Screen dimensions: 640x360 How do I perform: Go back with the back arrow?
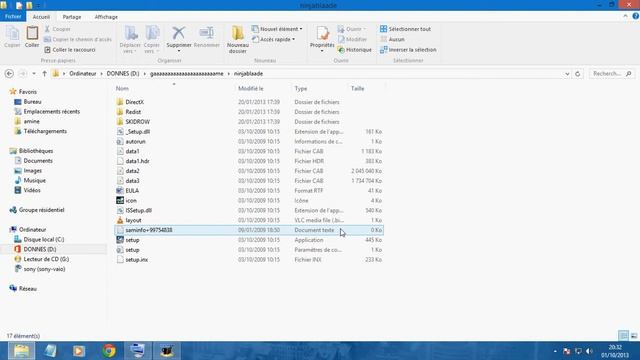(x=9, y=73)
